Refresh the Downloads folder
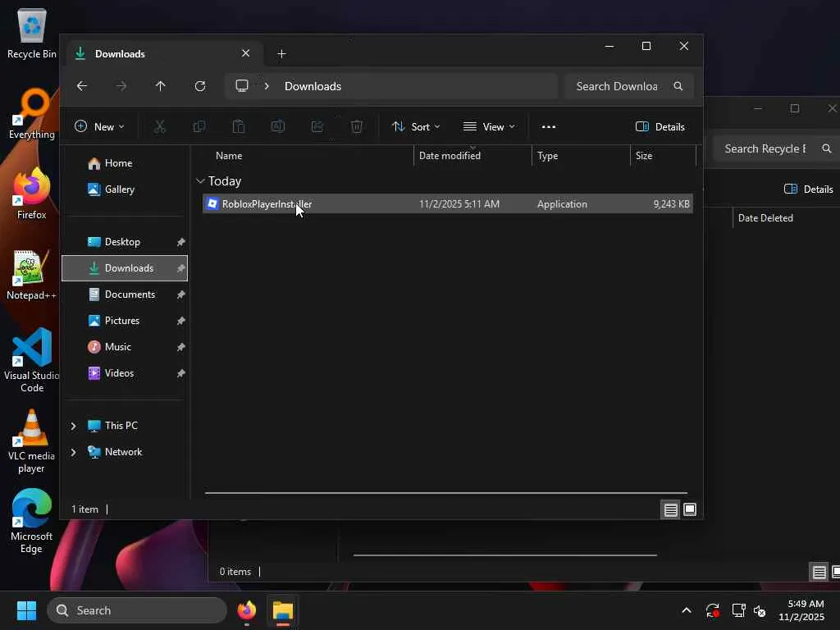 coord(200,86)
